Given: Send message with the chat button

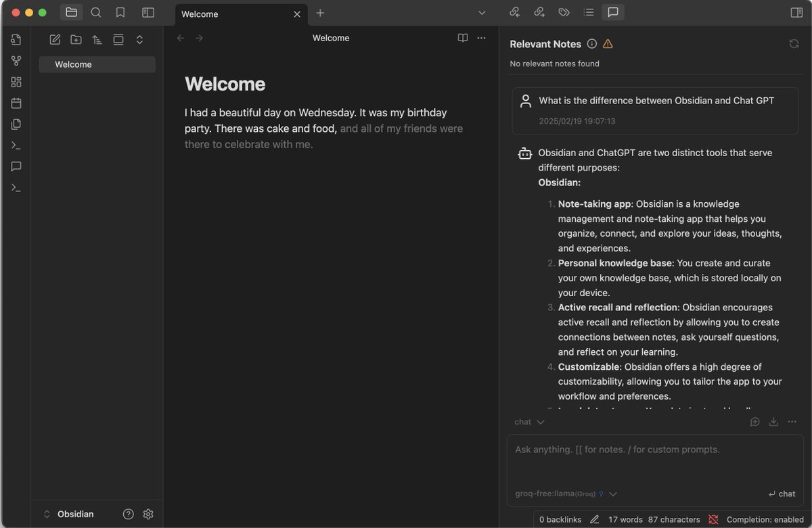Looking at the screenshot, I should [782, 494].
